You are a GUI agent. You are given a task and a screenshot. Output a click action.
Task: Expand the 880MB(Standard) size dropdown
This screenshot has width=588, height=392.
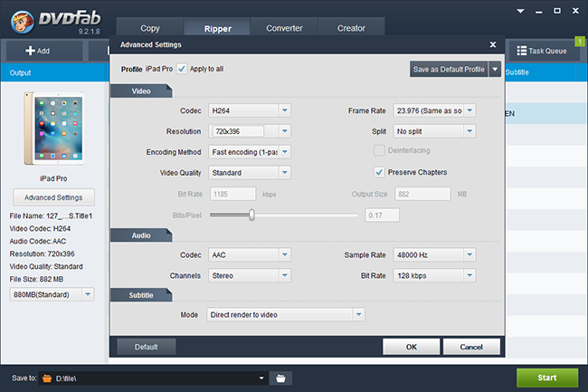coord(88,294)
